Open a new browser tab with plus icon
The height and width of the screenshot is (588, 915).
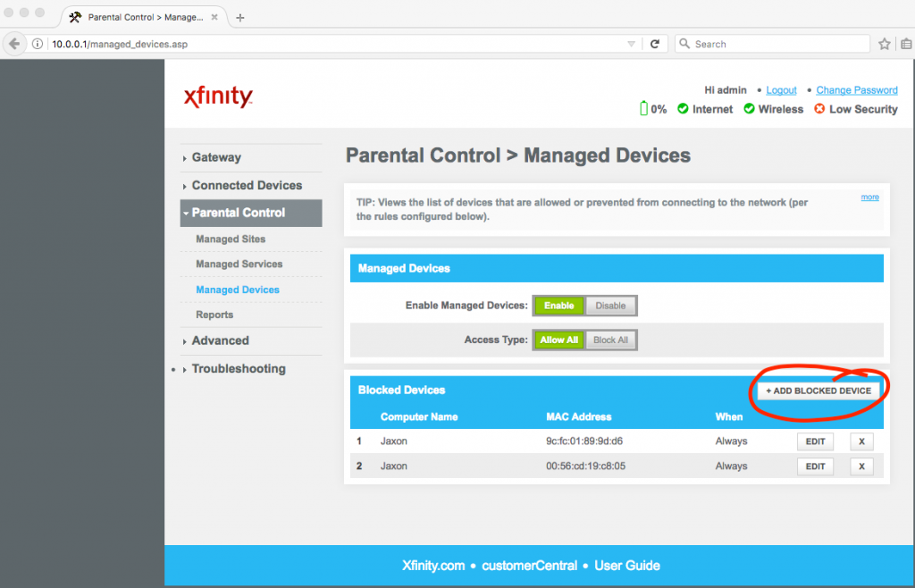(x=240, y=17)
